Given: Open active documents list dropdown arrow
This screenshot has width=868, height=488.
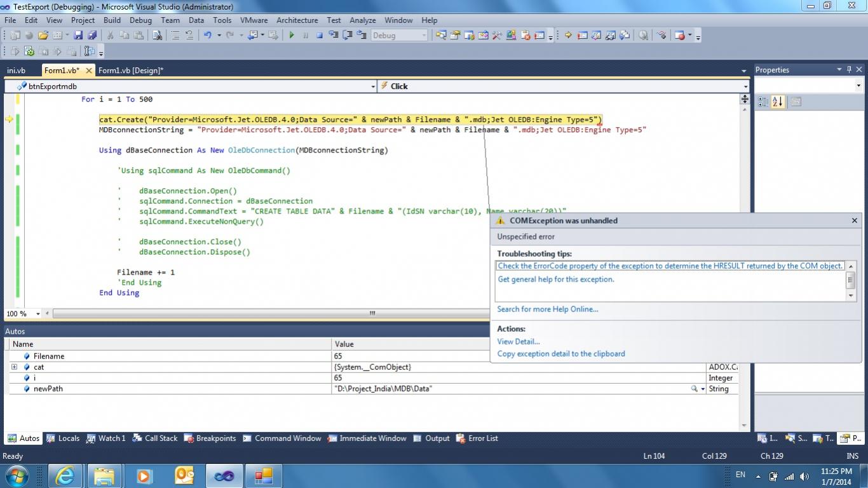Looking at the screenshot, I should coord(743,71).
